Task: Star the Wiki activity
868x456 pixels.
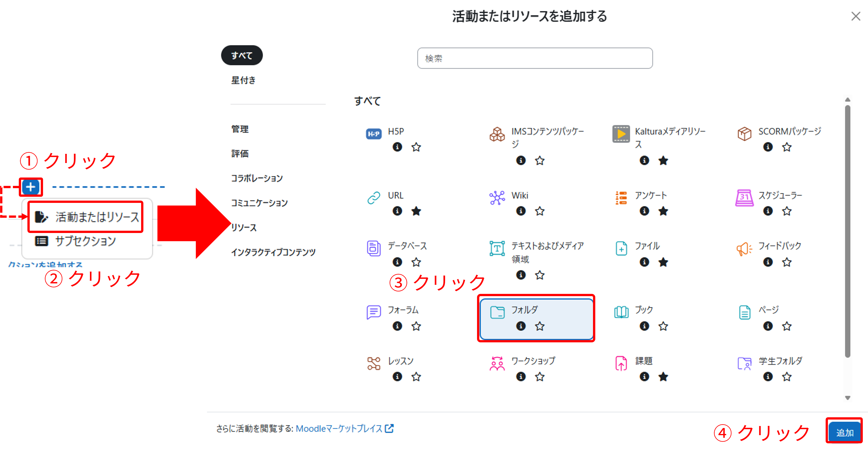Action: [540, 211]
